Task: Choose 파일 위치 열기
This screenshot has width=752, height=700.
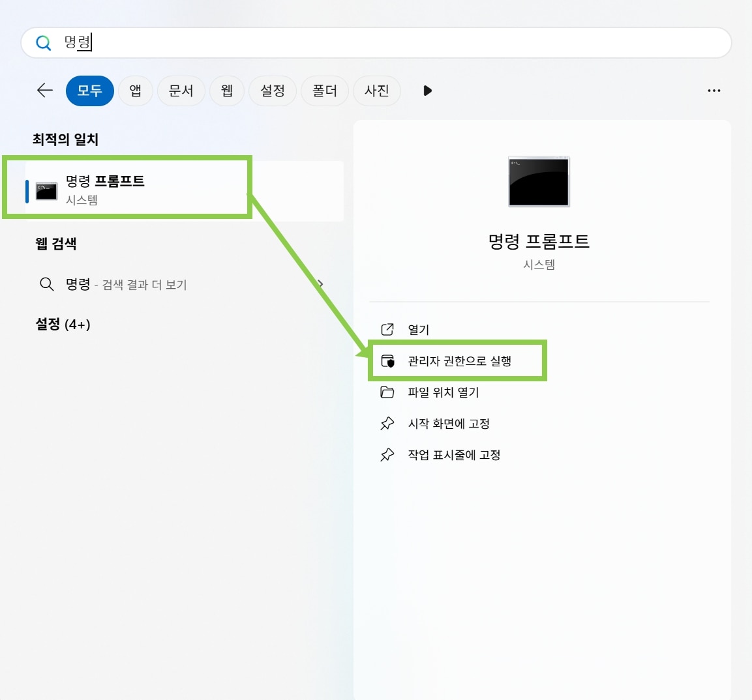Action: (443, 392)
